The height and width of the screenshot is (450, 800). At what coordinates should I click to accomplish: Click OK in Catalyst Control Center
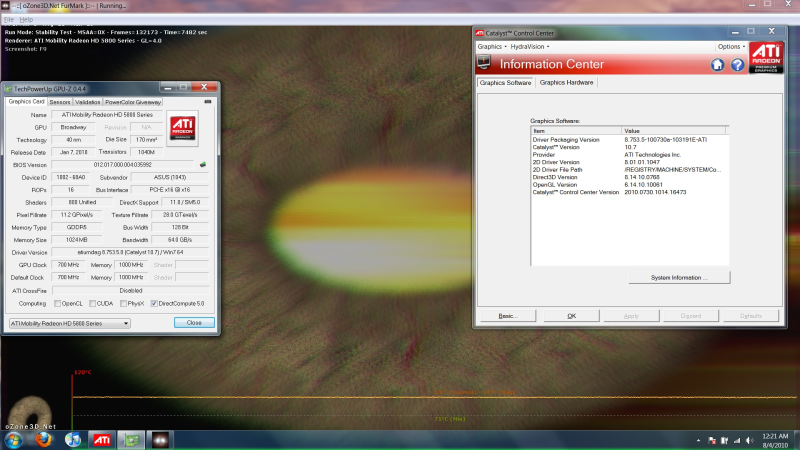571,316
